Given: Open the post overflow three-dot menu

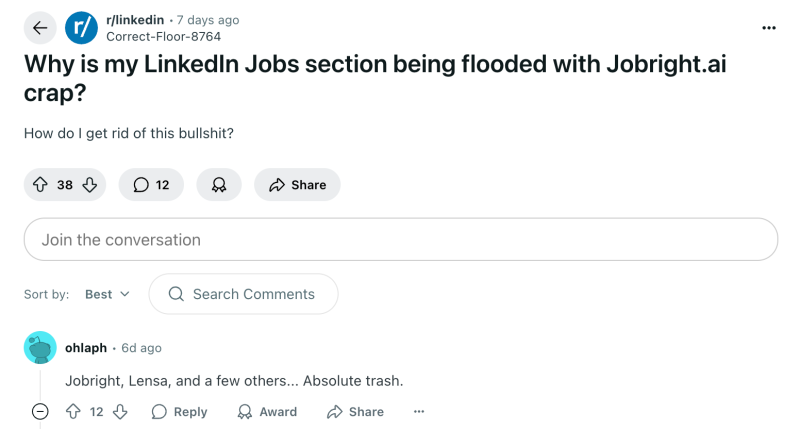Looking at the screenshot, I should [768, 28].
